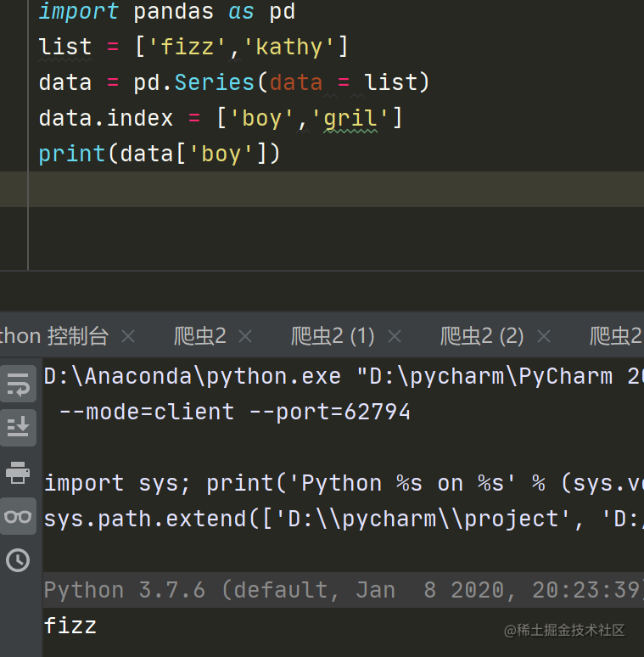
Task: Click the Python 3.7.6 version line
Action: click(255, 590)
